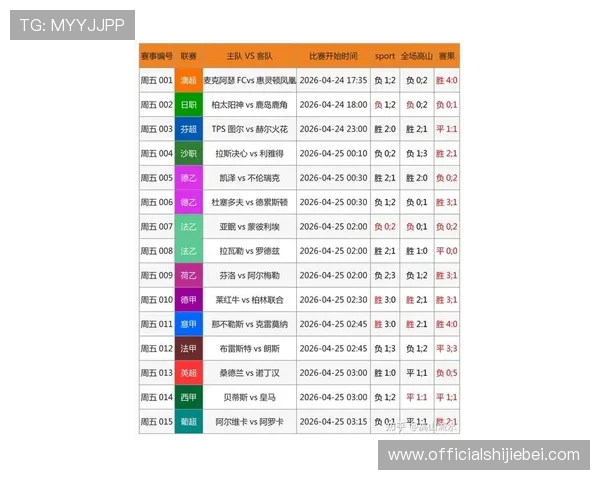
Task: Select the 周五 005 match number cell
Action: pos(157,178)
